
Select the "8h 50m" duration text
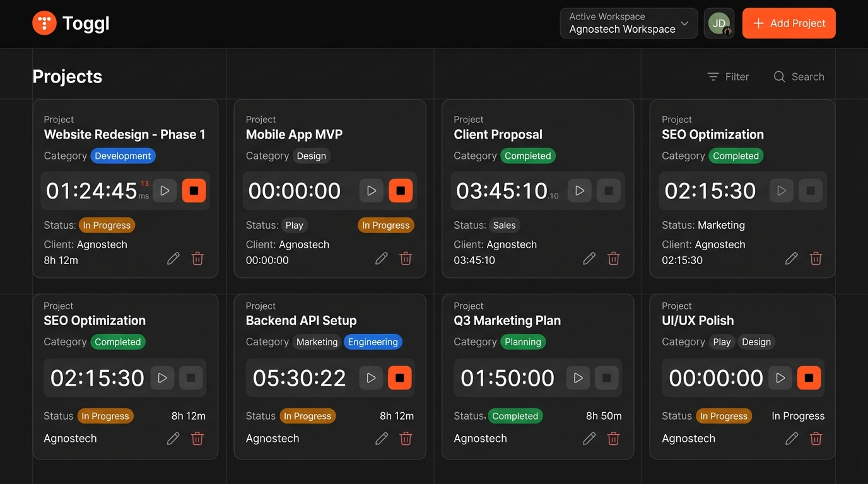[604, 416]
